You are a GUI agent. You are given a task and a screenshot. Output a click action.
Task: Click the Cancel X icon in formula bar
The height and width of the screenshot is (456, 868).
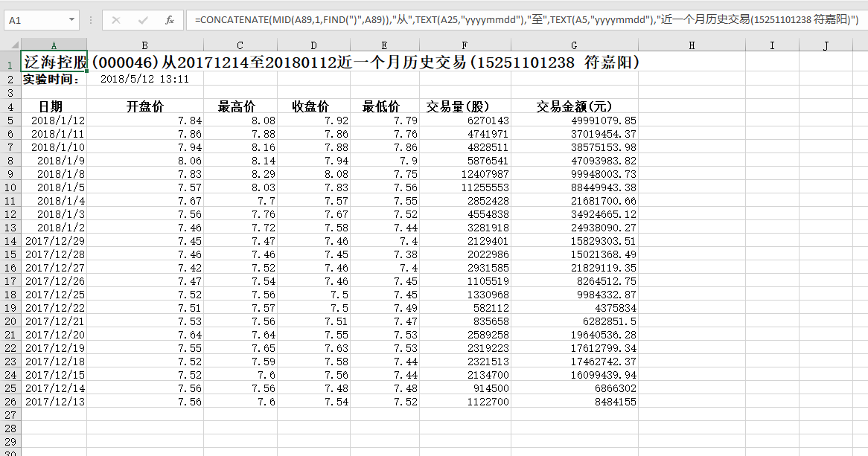116,20
